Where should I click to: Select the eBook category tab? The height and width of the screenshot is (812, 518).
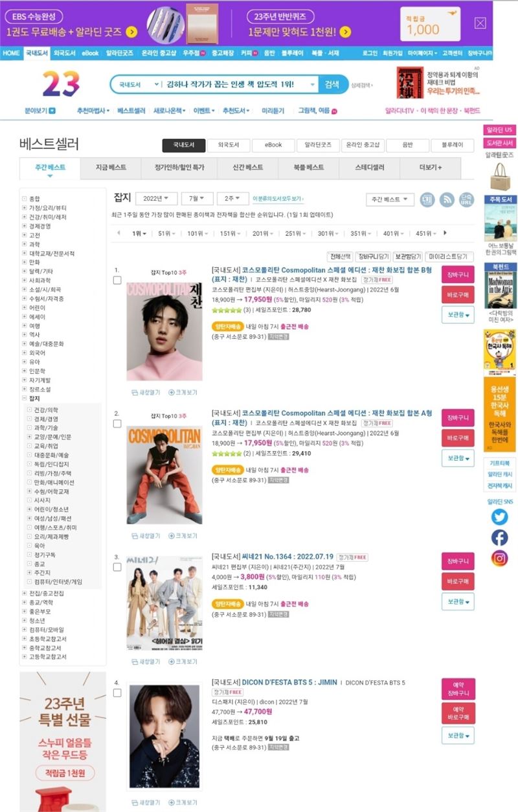tap(273, 145)
